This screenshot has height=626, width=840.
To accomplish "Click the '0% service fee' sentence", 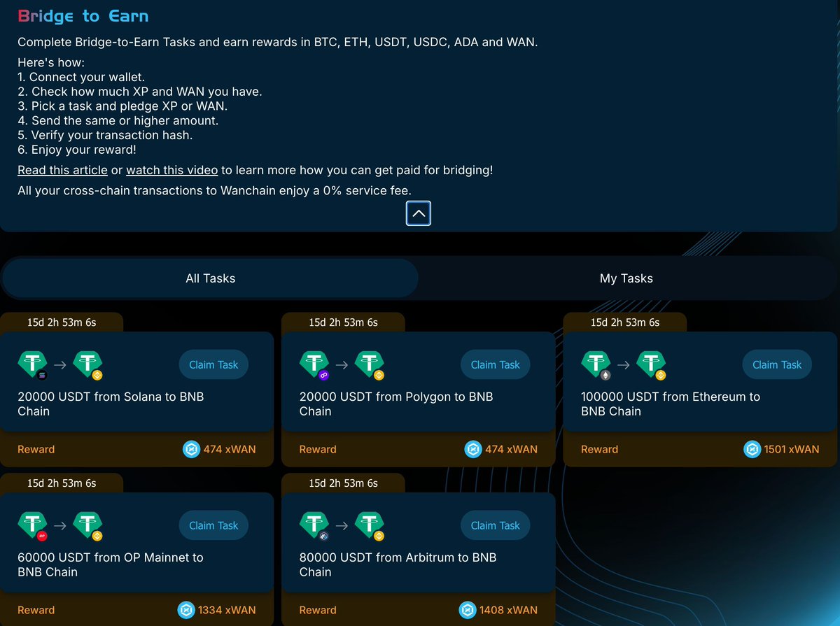I will (214, 190).
